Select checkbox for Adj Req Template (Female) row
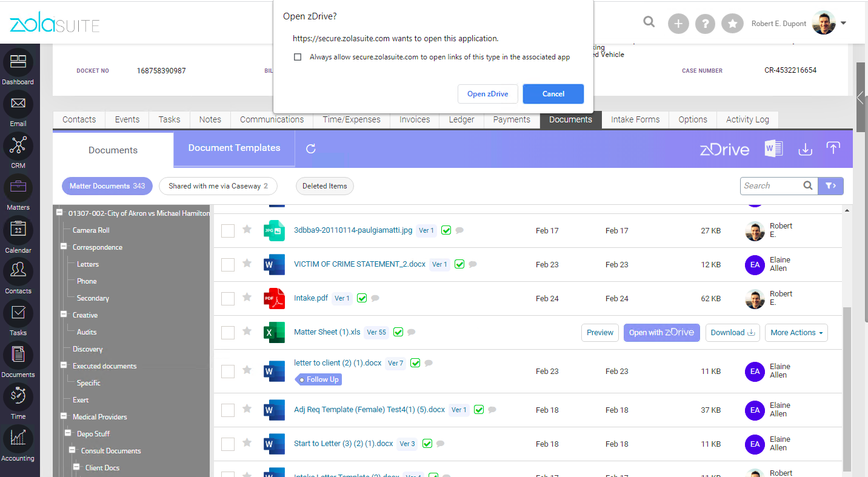The image size is (868, 477). (228, 410)
